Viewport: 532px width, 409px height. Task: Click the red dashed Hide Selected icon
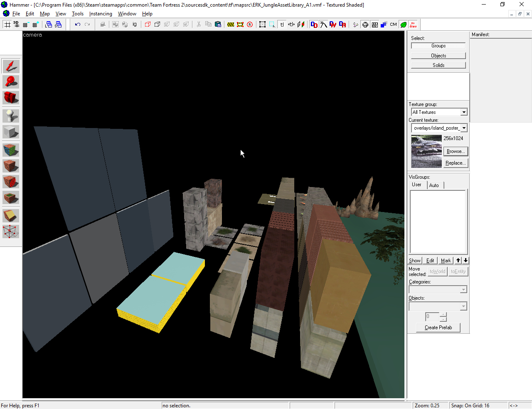pyautogui.click(x=148, y=25)
